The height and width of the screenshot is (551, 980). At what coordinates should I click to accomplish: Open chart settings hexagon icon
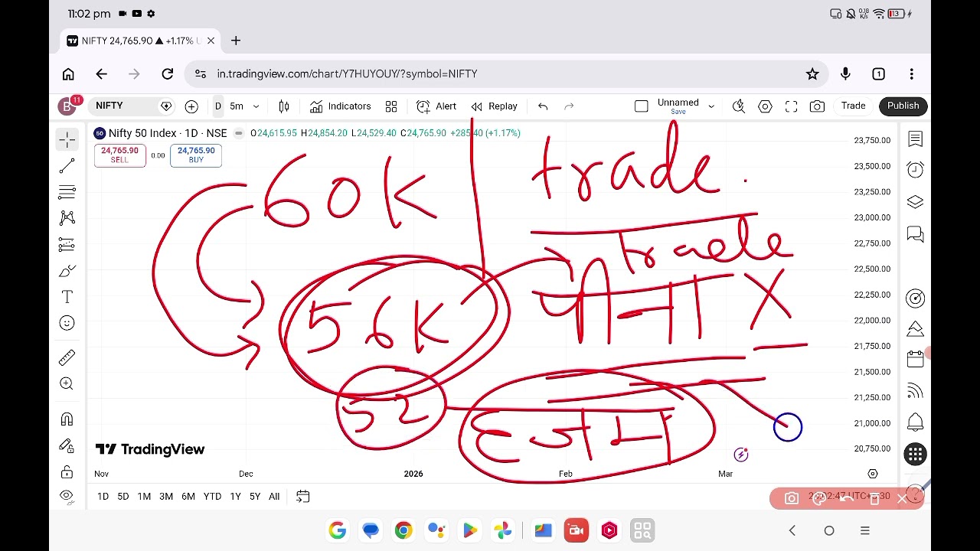pyautogui.click(x=765, y=106)
